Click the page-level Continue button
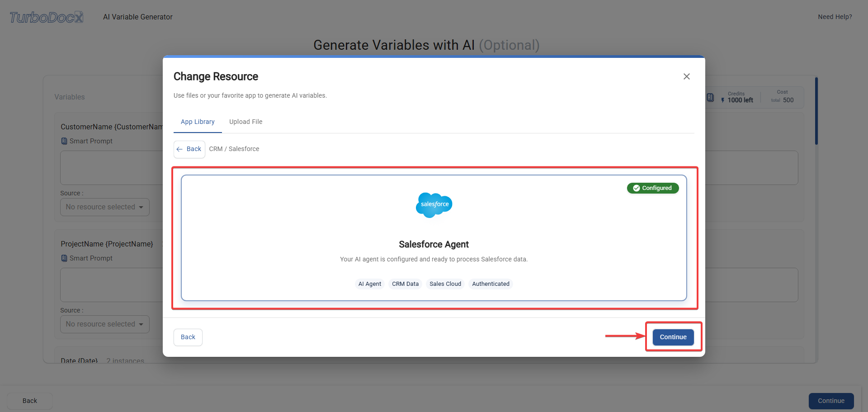This screenshot has width=868, height=412. click(831, 401)
